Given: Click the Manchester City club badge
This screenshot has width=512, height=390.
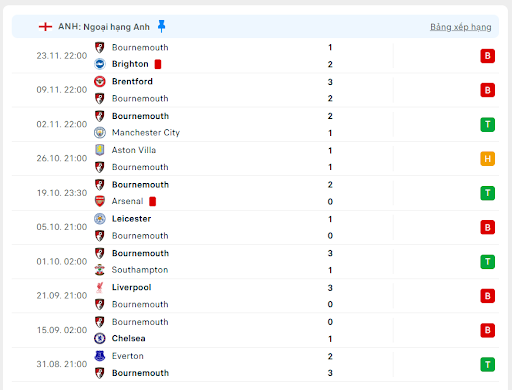Looking at the screenshot, I should [x=100, y=133].
